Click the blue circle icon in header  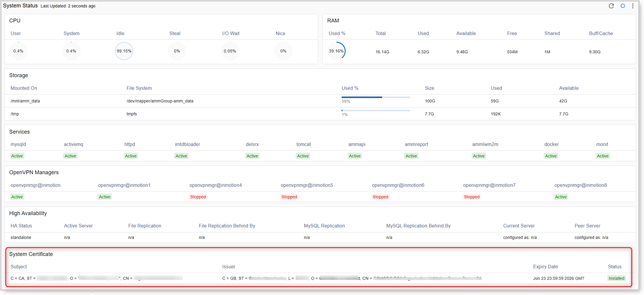(x=623, y=6)
